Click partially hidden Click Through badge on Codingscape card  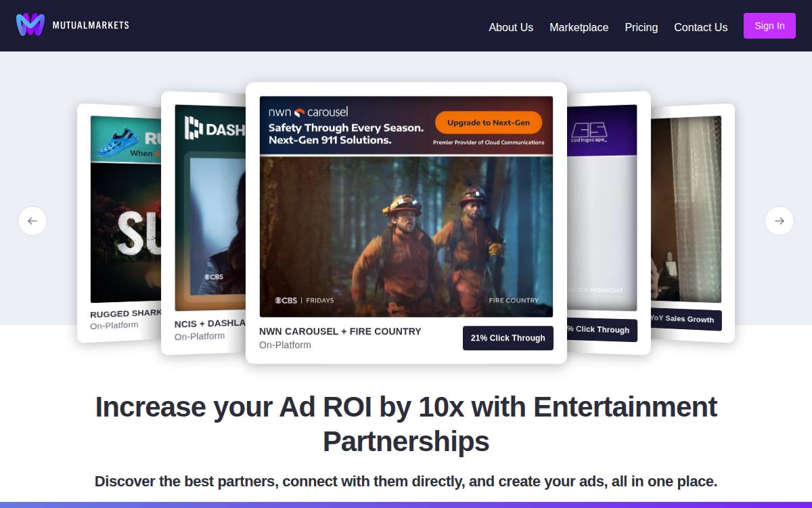click(x=602, y=330)
